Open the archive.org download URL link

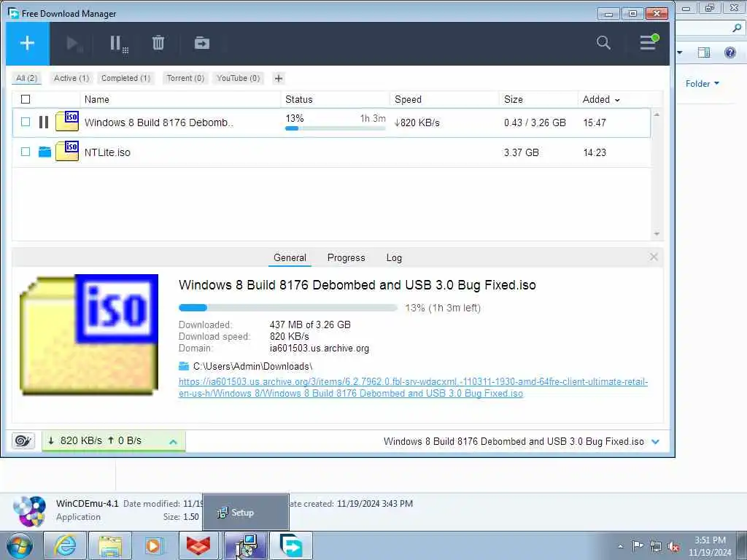click(x=413, y=388)
